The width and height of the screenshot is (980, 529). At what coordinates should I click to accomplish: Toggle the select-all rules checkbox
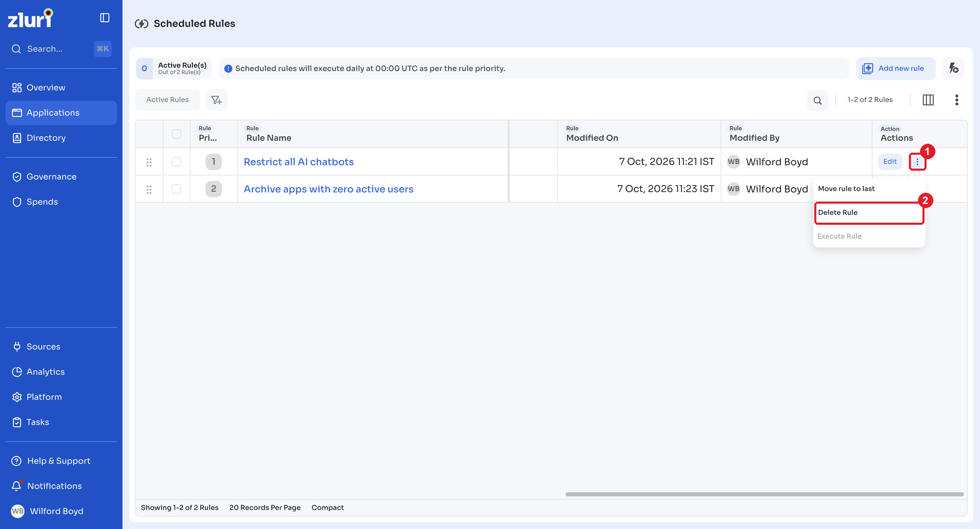[x=177, y=134]
